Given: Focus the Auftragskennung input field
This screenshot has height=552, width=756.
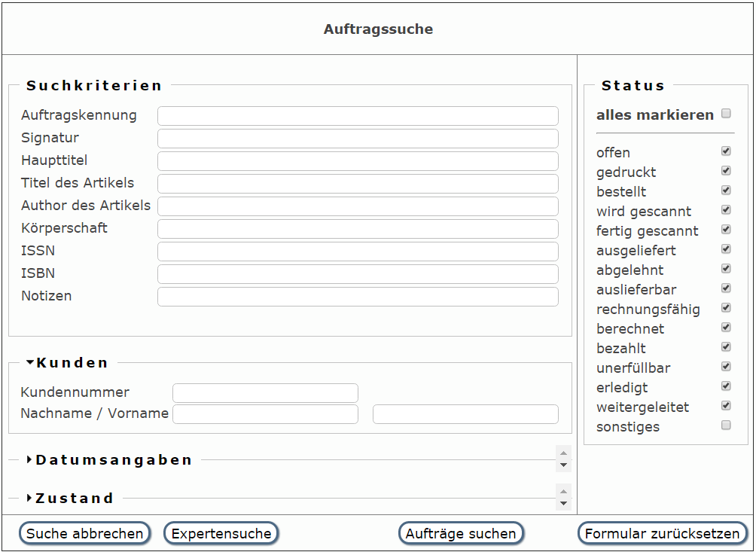Looking at the screenshot, I should 358,116.
